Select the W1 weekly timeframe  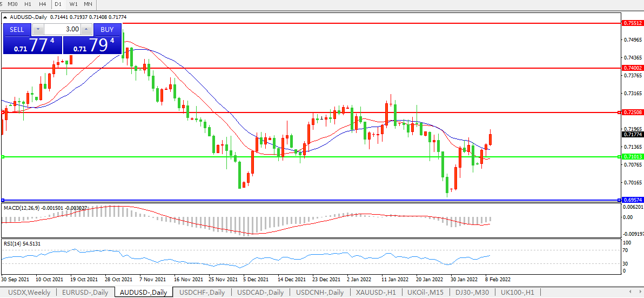(x=73, y=4)
